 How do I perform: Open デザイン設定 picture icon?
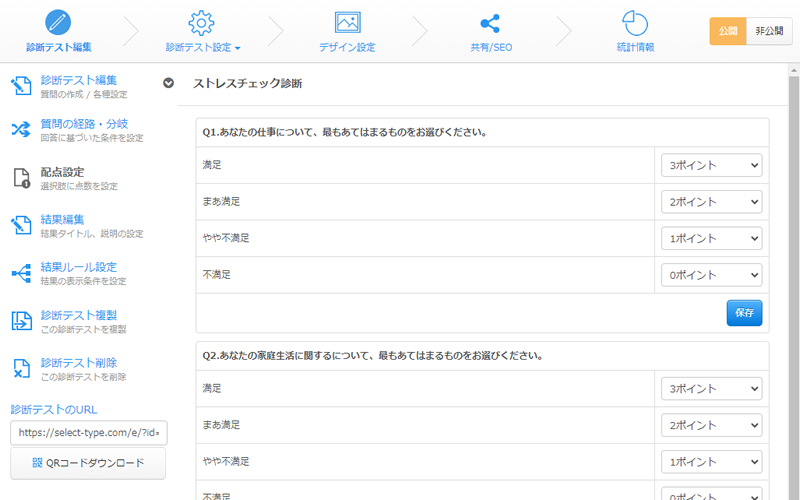coord(347,22)
